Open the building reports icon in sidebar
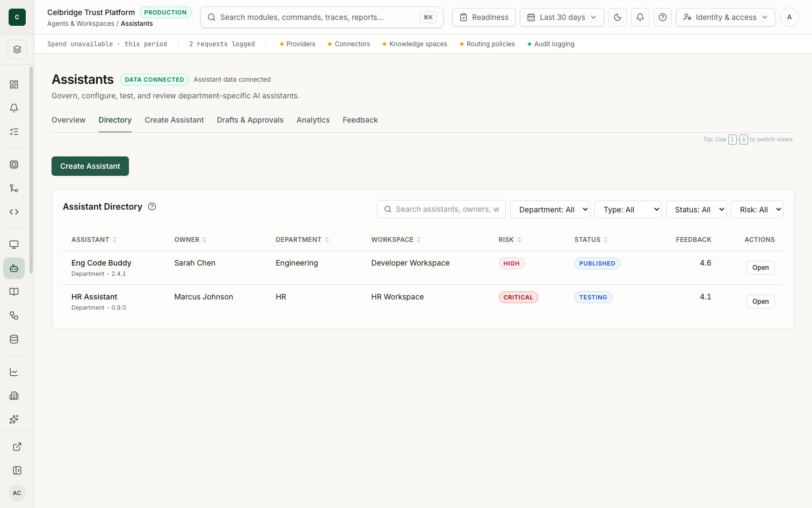Screen dimensions: 812x508 point(14,396)
